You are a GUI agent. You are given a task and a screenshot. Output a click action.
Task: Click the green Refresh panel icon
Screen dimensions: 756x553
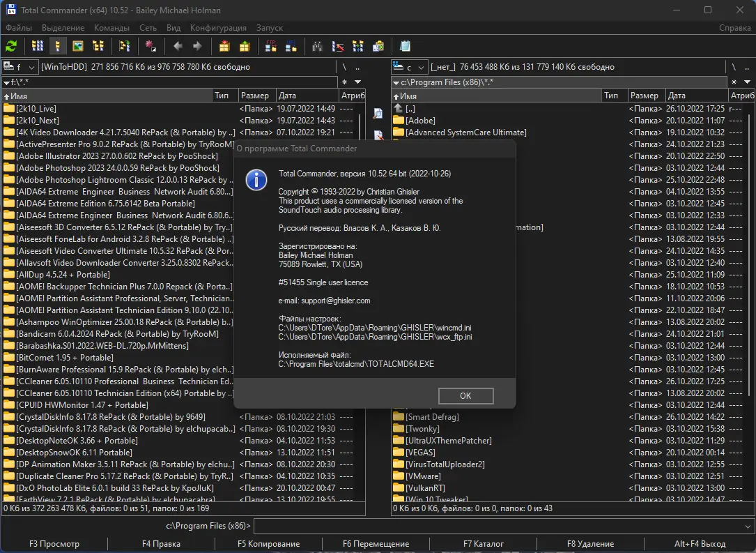tap(11, 47)
